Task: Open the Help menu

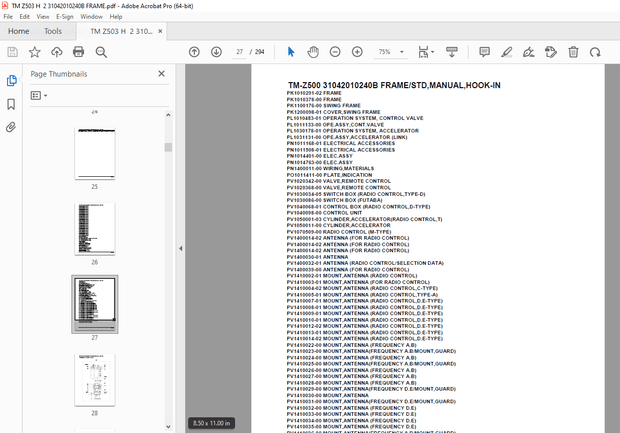Action: pos(116,17)
